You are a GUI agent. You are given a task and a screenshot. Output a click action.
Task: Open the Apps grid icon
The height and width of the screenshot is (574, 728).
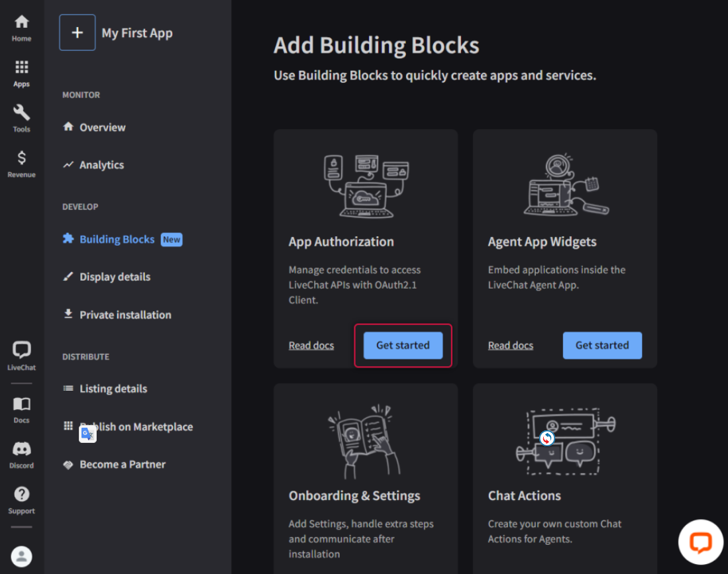(21, 73)
